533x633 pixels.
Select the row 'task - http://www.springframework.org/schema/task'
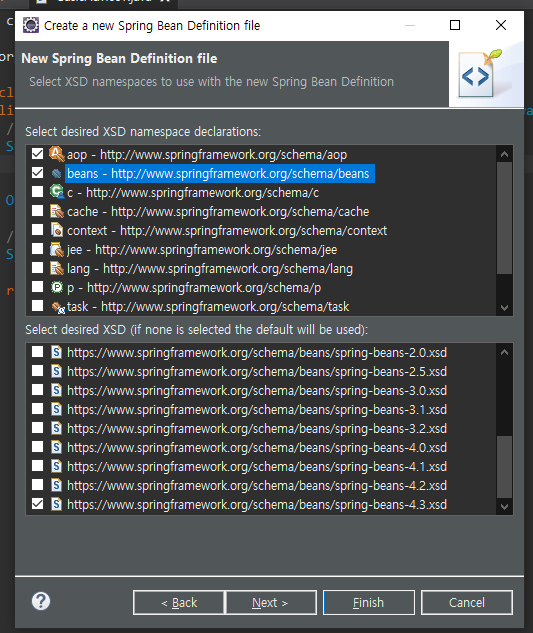coord(208,307)
